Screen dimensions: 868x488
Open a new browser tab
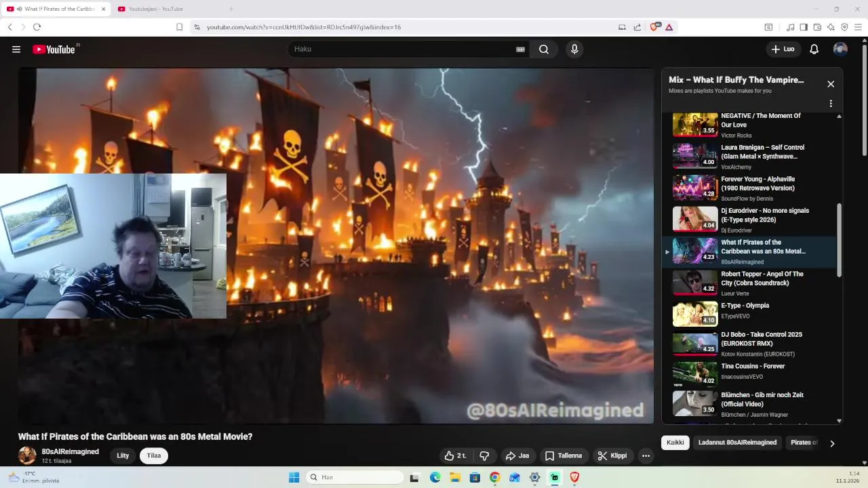coord(231,9)
